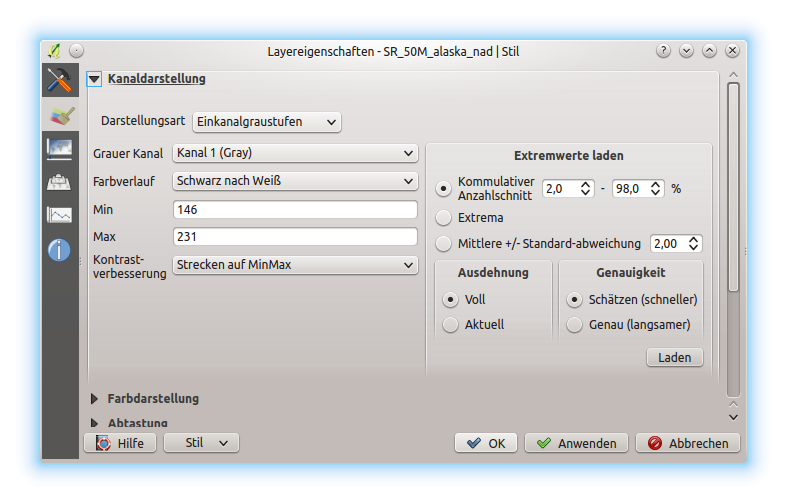Open the General settings wrench icon
Viewport: 787px width, 503px height.
pos(60,80)
